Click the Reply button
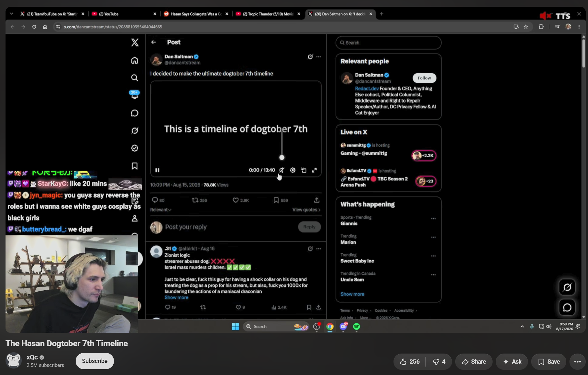 pyautogui.click(x=309, y=227)
